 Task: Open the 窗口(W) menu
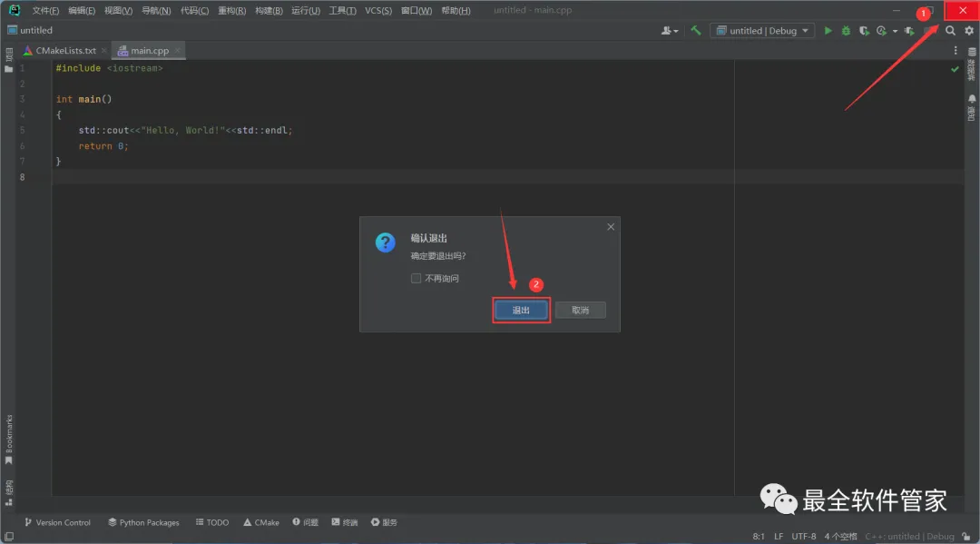[416, 11]
